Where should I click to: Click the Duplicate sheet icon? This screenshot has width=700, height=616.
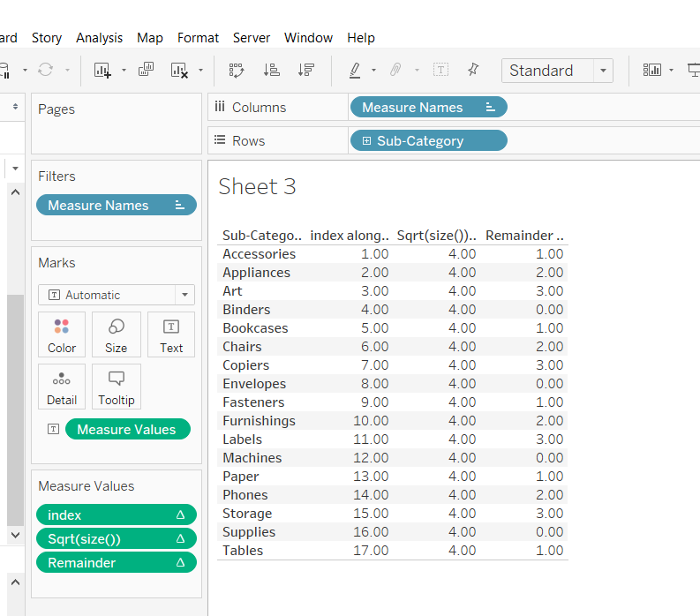click(x=147, y=71)
